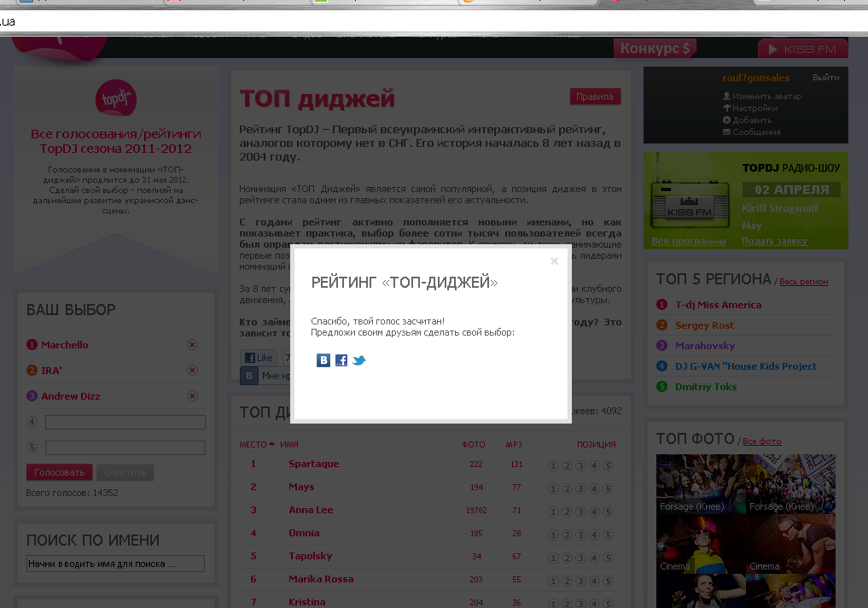Open Dmitriy Toks profile
Screen dimensions: 868x608
click(x=706, y=387)
